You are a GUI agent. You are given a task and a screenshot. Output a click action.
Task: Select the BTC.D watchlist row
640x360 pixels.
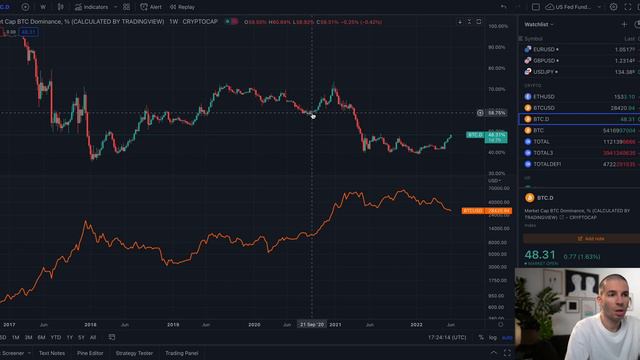click(580, 119)
